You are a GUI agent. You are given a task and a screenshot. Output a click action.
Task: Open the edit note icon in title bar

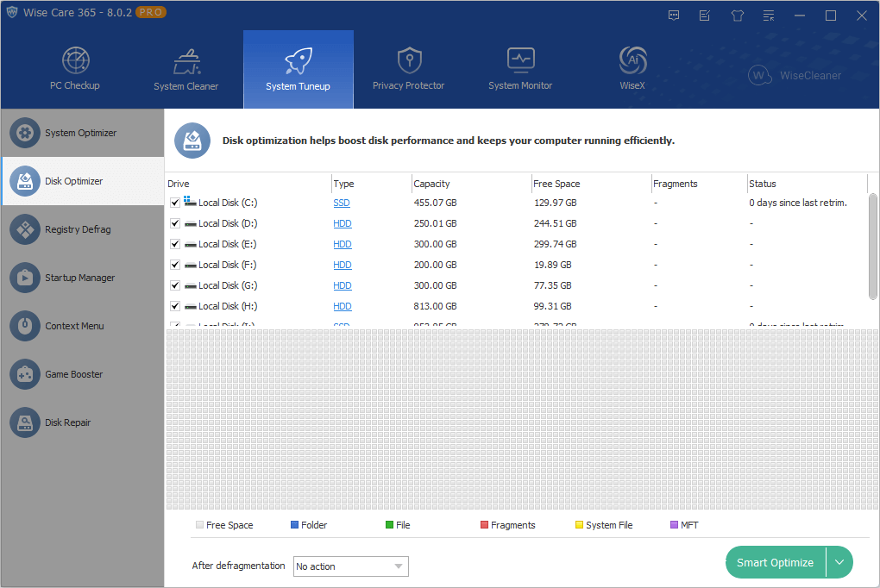705,16
